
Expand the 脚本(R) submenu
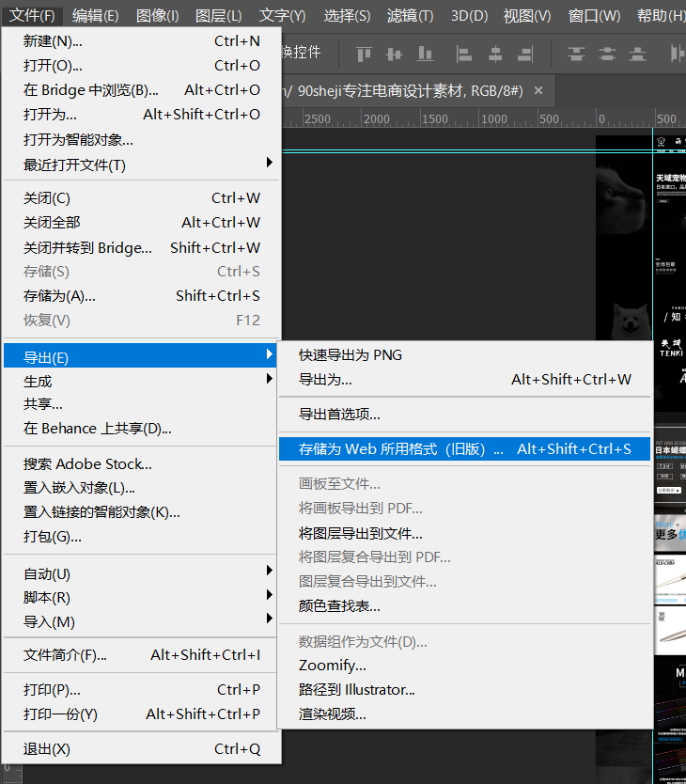pos(140,598)
